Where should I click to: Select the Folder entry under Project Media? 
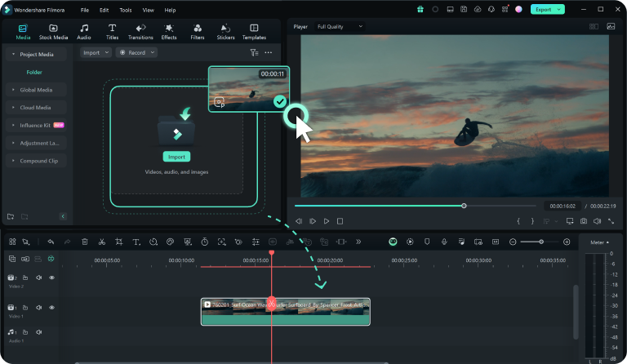pyautogui.click(x=34, y=73)
